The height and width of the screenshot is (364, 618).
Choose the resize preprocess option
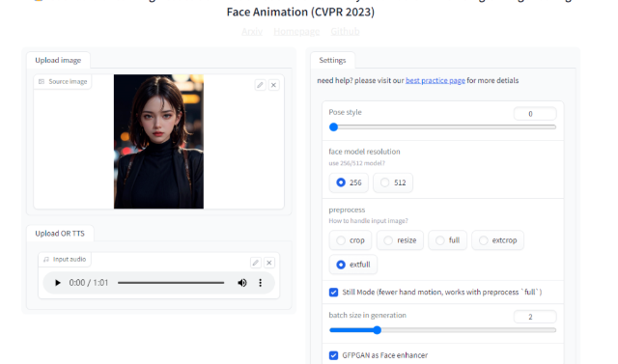click(400, 240)
